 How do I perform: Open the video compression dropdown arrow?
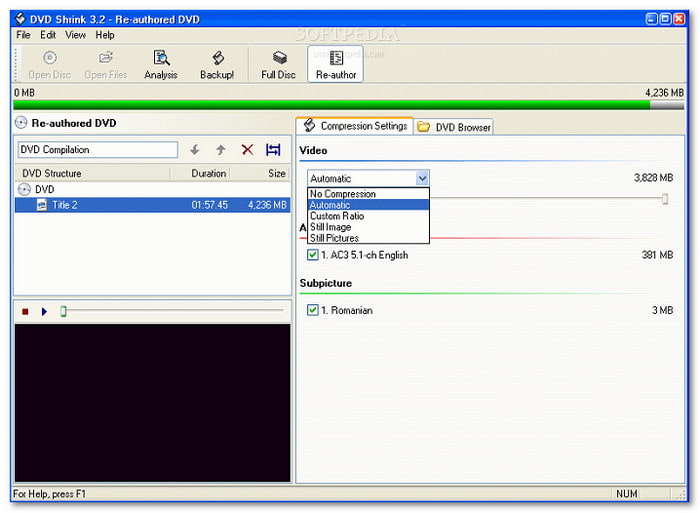click(422, 179)
